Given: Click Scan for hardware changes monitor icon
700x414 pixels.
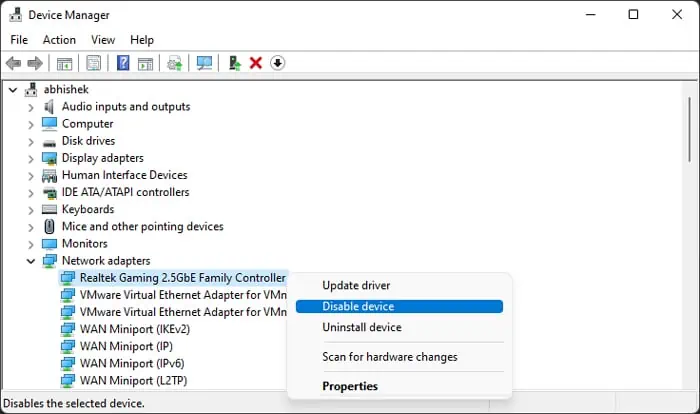Looking at the screenshot, I should tap(204, 63).
